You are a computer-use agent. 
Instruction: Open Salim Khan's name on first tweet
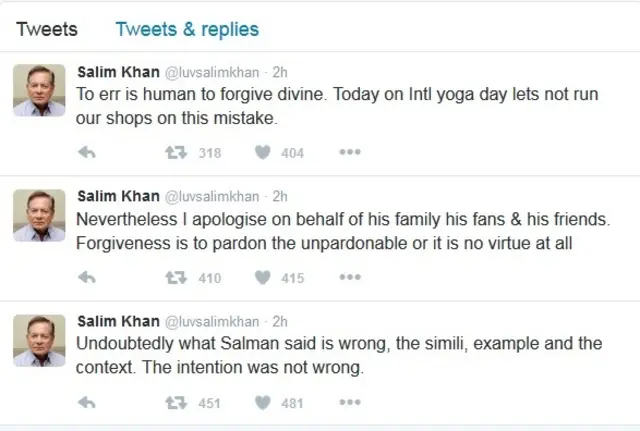coord(118,72)
